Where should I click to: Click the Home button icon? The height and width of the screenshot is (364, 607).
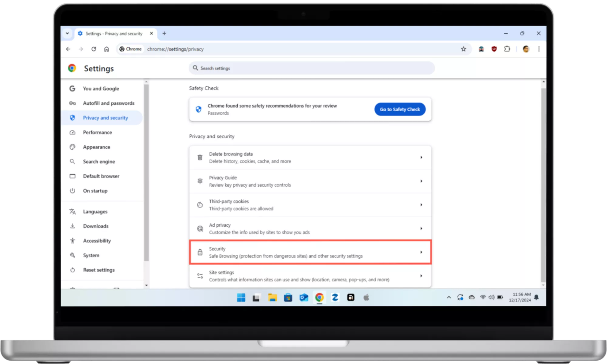[106, 49]
